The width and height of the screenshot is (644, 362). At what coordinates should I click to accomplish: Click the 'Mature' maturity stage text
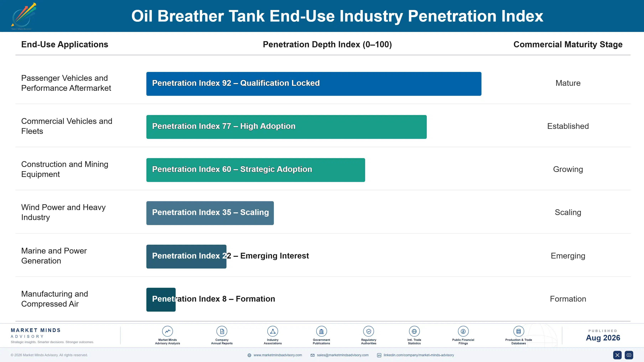point(568,83)
